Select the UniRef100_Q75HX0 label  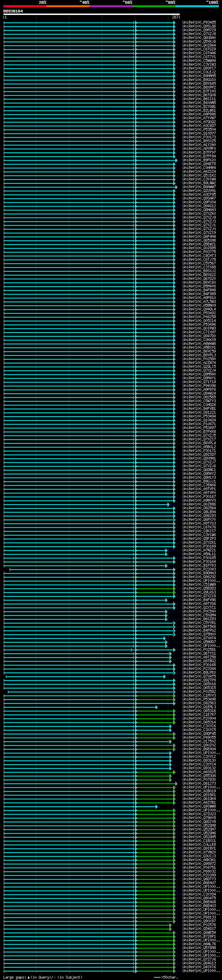tap(199, 634)
